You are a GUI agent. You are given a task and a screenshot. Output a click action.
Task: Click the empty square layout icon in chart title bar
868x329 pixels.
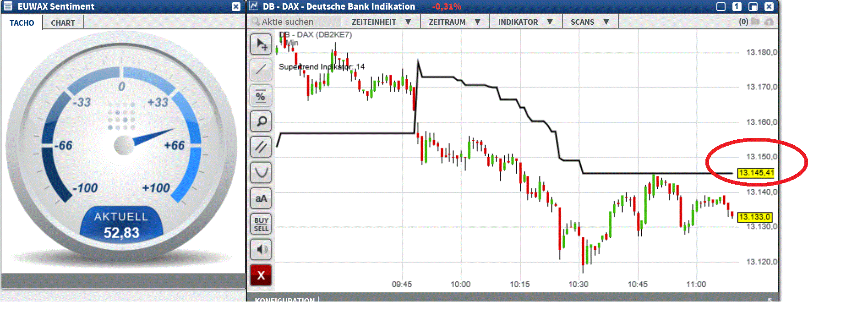coord(721,6)
